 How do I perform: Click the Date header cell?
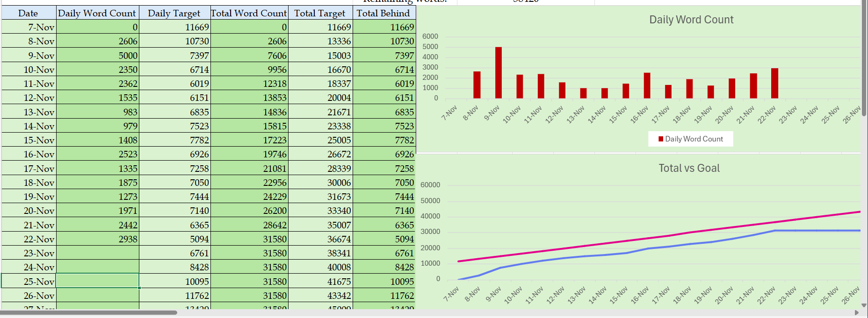29,13
